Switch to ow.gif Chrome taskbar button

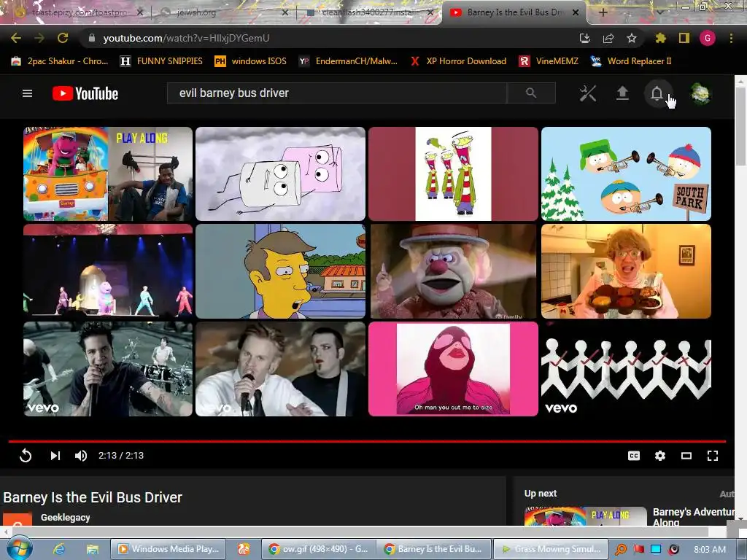[x=318, y=549]
